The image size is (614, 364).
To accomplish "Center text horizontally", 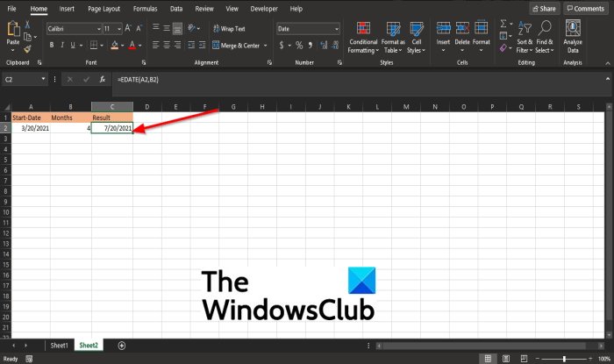I will coord(167,46).
